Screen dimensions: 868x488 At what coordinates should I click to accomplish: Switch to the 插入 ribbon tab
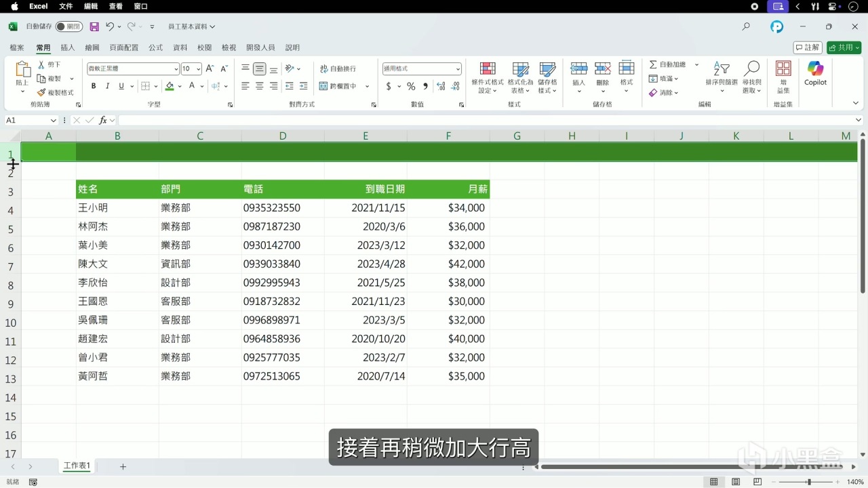pos(68,47)
